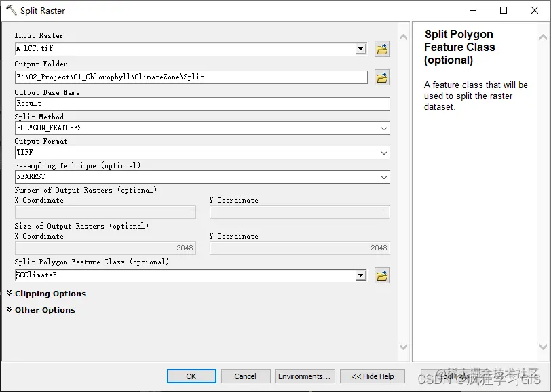Click the Split Polygon Feature Class field
Image resolution: width=551 pixels, height=392 pixels.
[185, 275]
